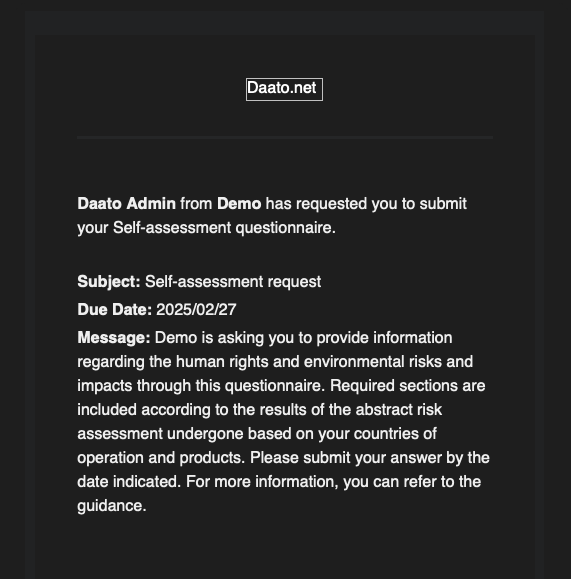
Task: Click the words environmental risks in message
Action: pos(373,362)
